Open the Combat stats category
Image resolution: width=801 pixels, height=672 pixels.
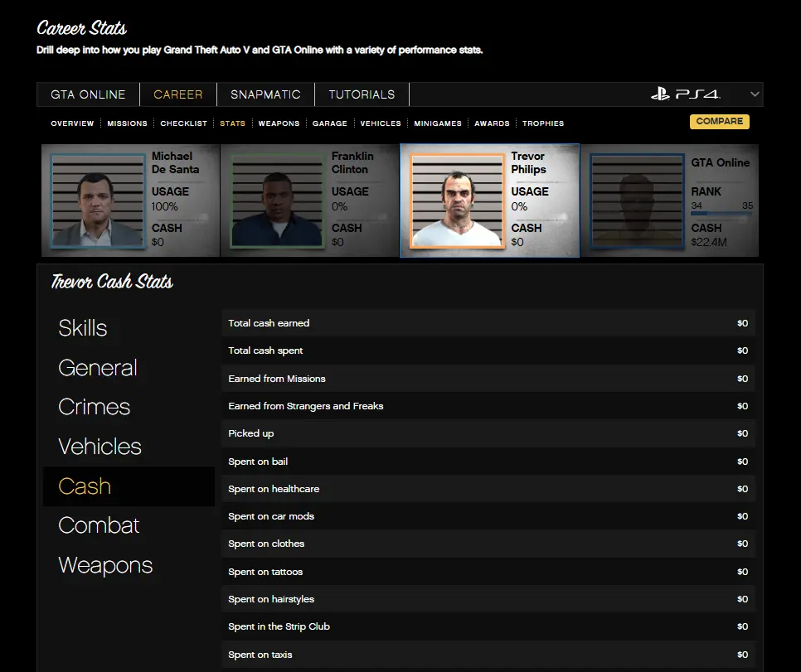tap(99, 525)
